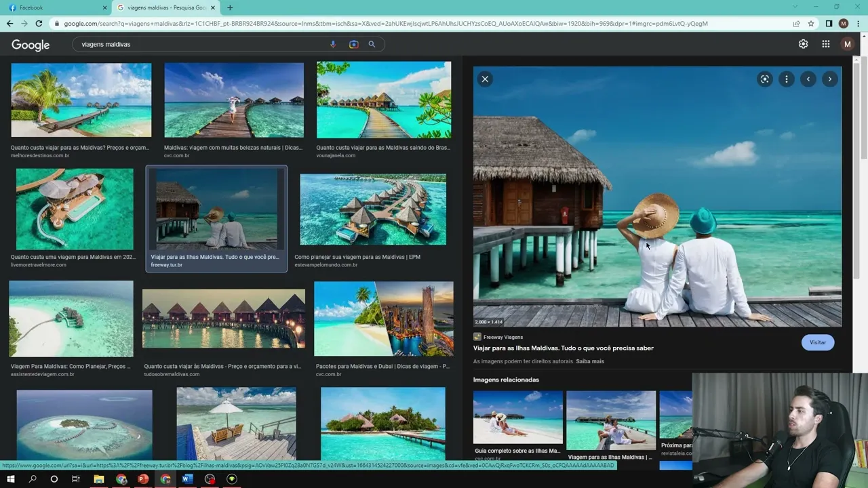The image size is (868, 488).
Task: Open PowerPoint from taskbar
Action: tap(143, 479)
